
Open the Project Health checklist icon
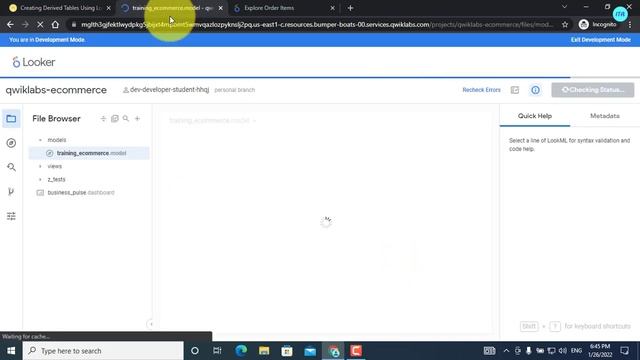[x=515, y=90]
